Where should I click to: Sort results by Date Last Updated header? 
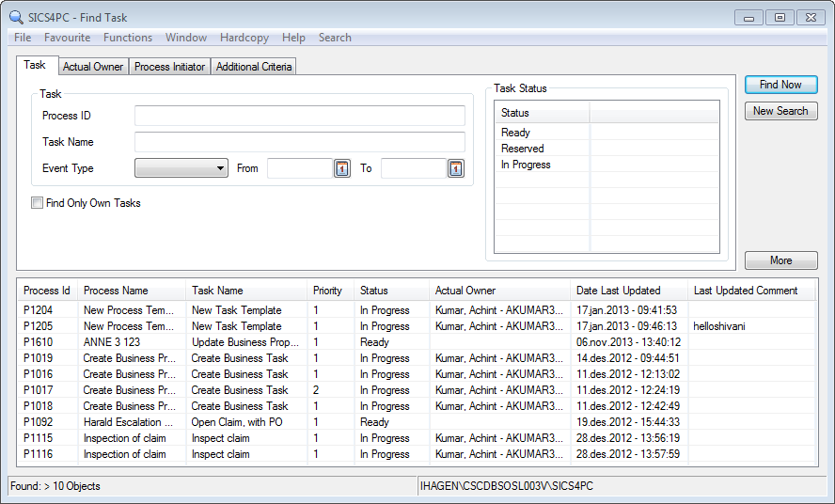click(629, 291)
